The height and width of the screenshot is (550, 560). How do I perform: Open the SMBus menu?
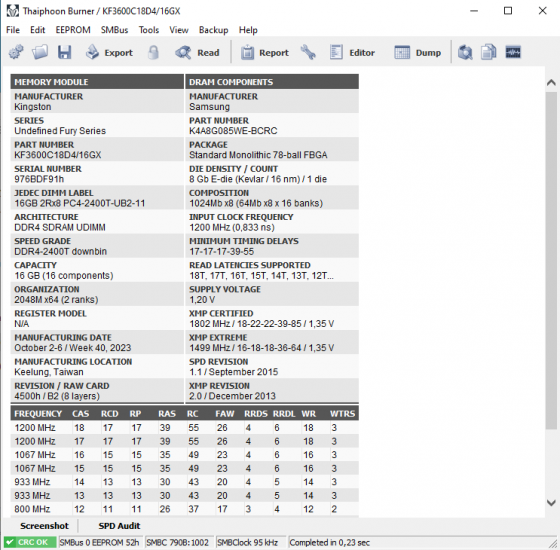(114, 30)
